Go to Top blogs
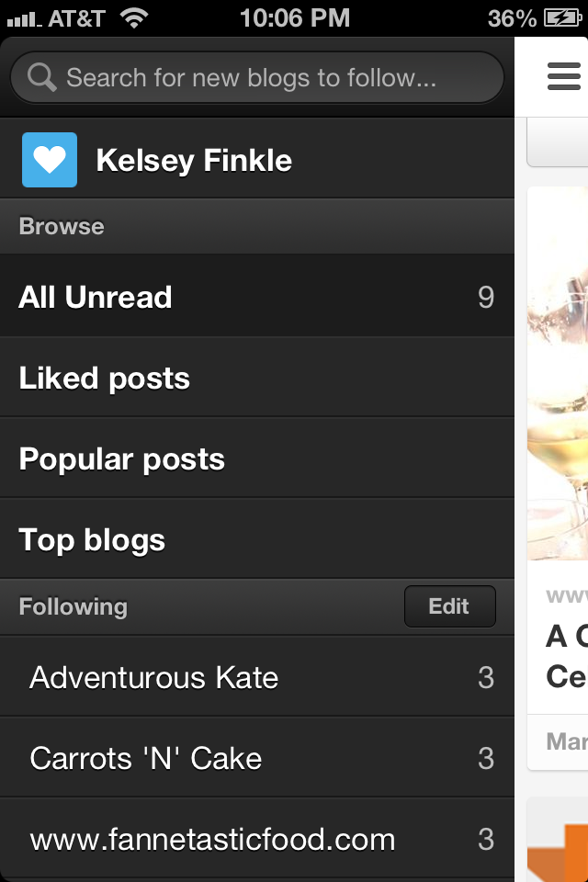Viewport: 588px width, 882px height. point(92,540)
